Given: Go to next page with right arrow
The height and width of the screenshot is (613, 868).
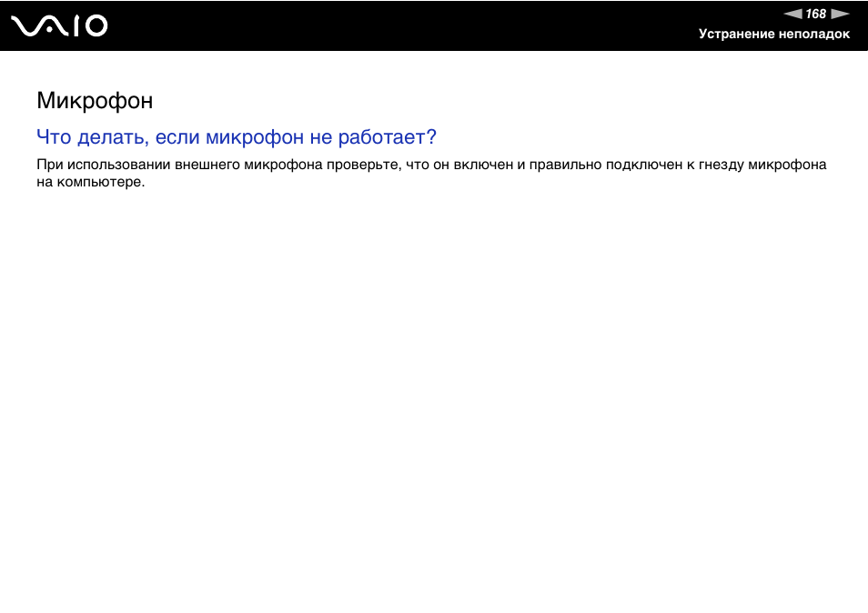Looking at the screenshot, I should pos(840,14).
